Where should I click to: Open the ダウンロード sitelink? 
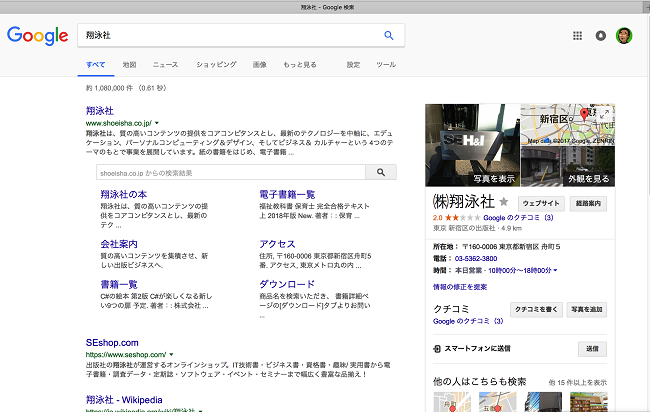tap(287, 284)
